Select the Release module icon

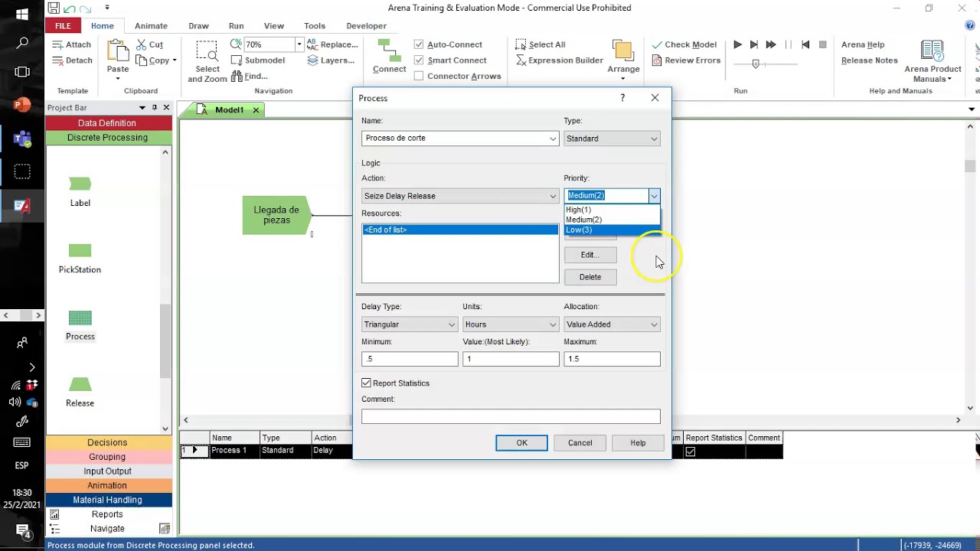[x=80, y=384]
